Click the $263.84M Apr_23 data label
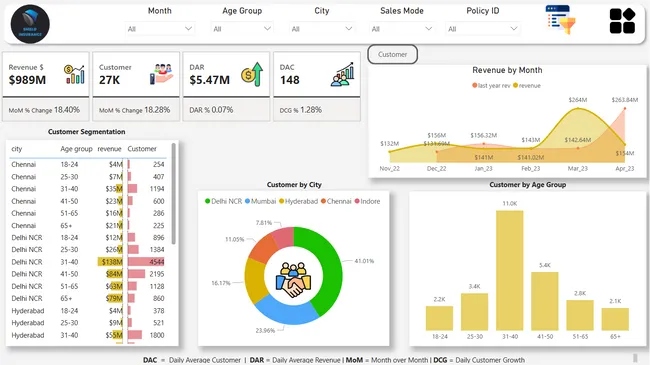Image resolution: width=650 pixels, height=365 pixels. [x=625, y=100]
